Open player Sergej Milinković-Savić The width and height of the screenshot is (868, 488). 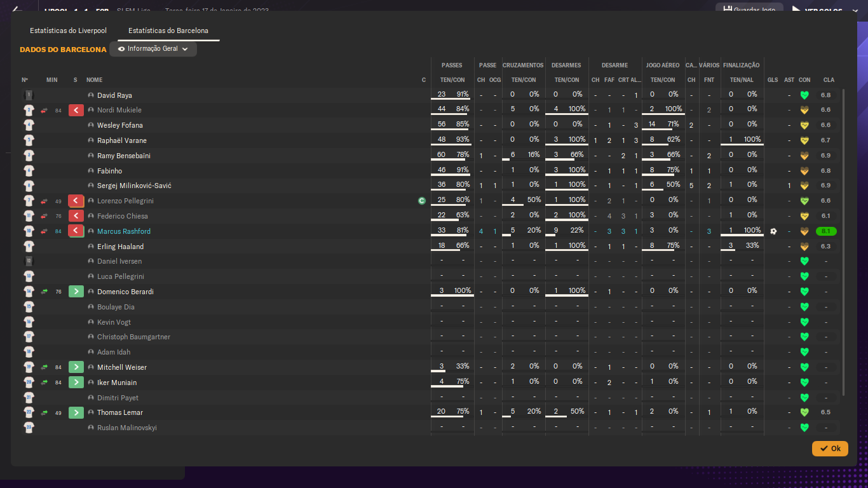(134, 186)
